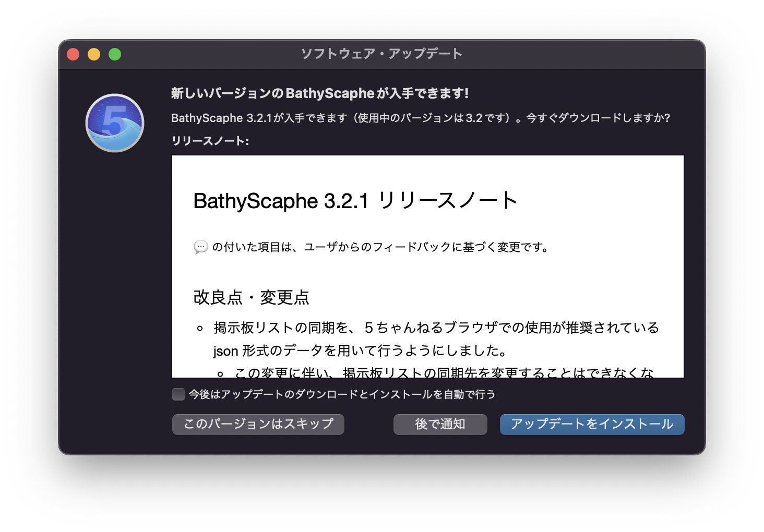Click このバージョンはスキップ button
The image size is (764, 532).
(258, 424)
